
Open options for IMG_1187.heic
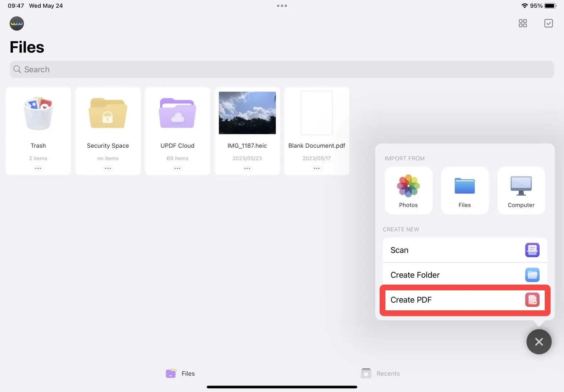[x=247, y=168]
